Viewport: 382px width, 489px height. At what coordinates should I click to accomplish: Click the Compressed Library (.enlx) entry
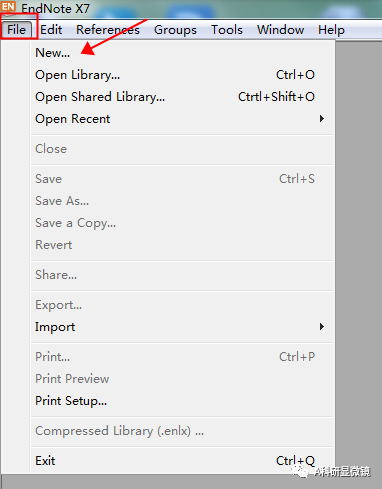182,431
